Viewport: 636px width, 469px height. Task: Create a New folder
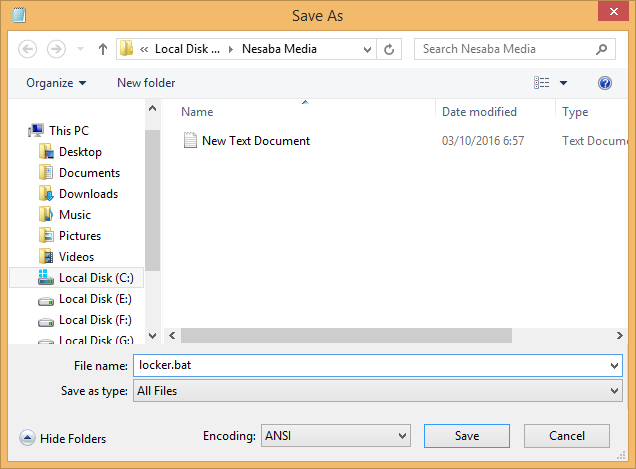click(x=146, y=83)
